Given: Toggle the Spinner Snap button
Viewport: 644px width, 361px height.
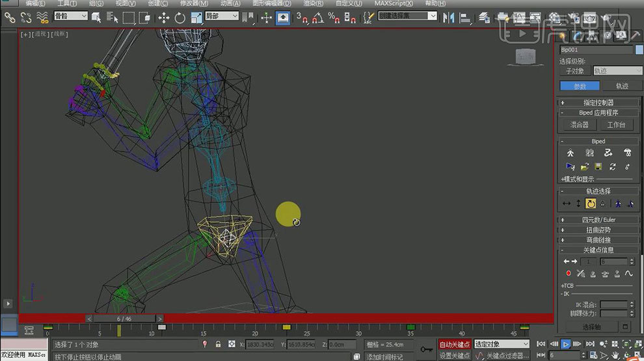Looking at the screenshot, I should pyautogui.click(x=349, y=18).
